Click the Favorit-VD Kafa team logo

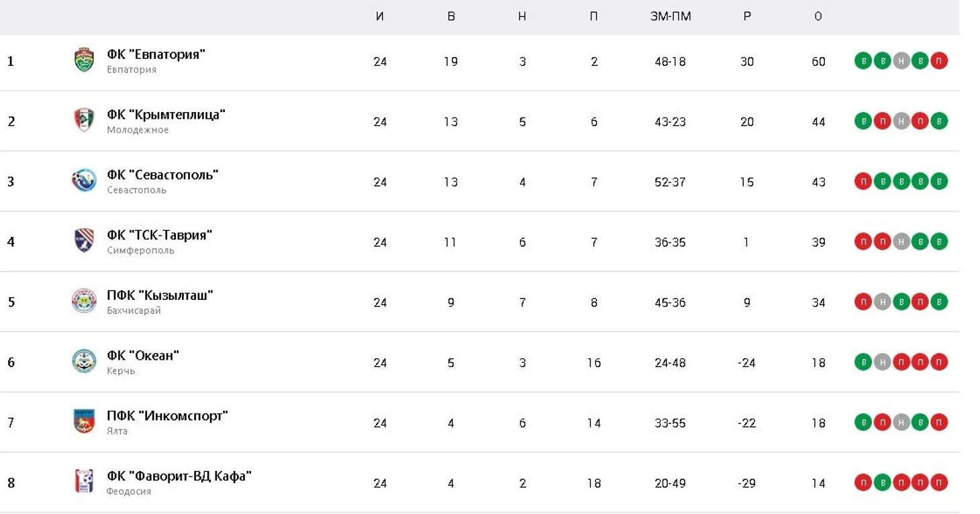coord(84,482)
